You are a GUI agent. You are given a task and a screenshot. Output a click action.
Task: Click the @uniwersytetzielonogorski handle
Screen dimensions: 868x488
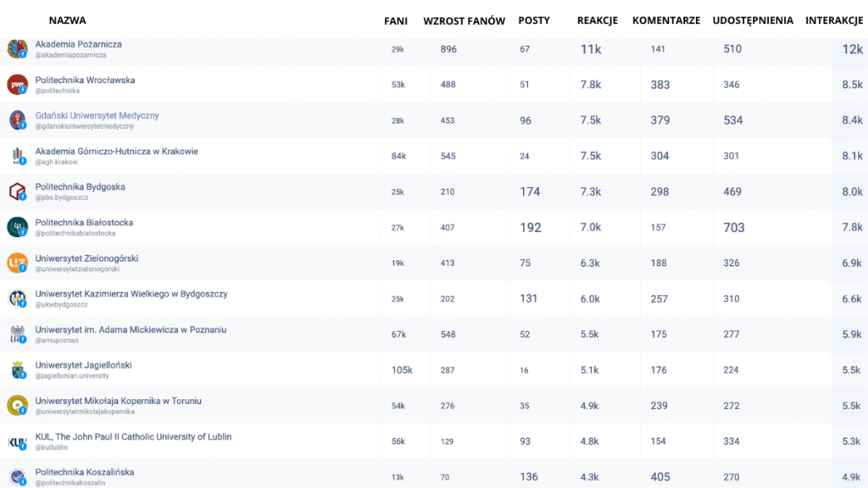point(77,269)
